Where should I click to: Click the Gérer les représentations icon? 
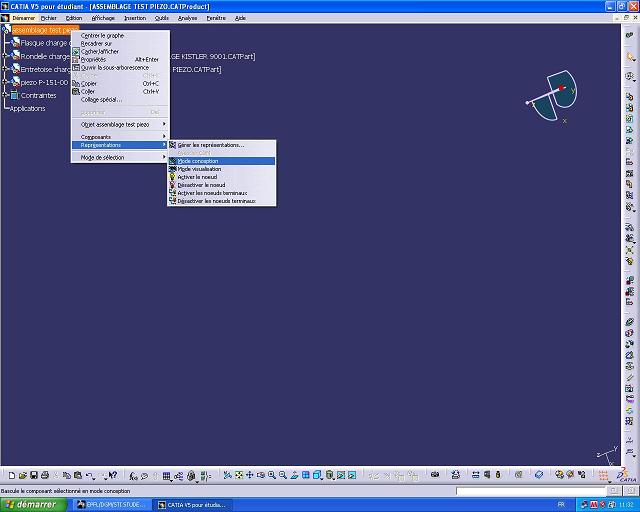click(173, 145)
